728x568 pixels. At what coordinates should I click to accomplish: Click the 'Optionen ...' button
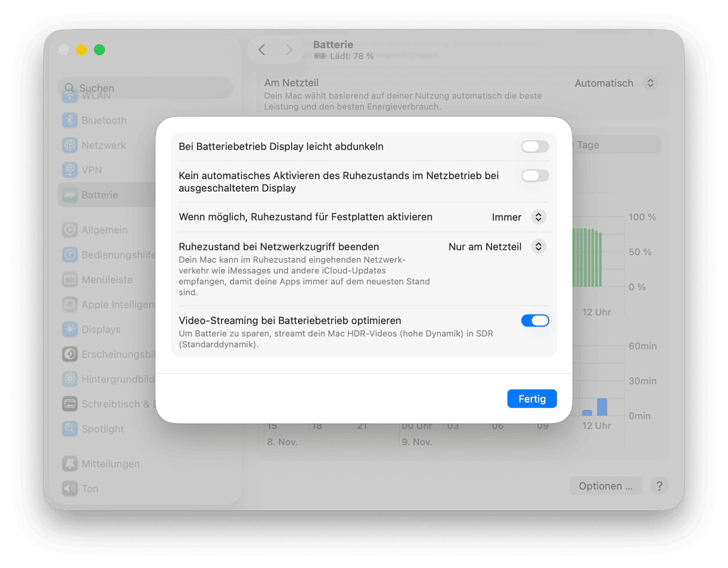pos(605,486)
